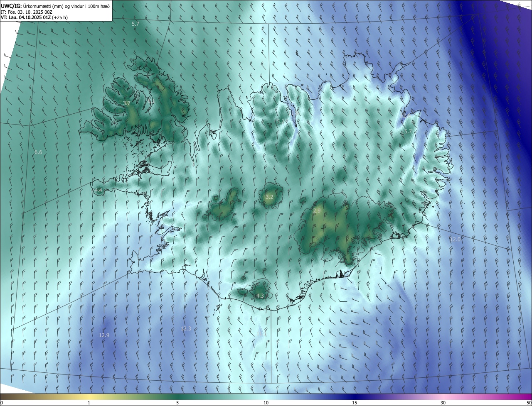Screen dimensions: 532x406
Task: Click the 0 tick label on the colorbar
Action: tap(2, 403)
